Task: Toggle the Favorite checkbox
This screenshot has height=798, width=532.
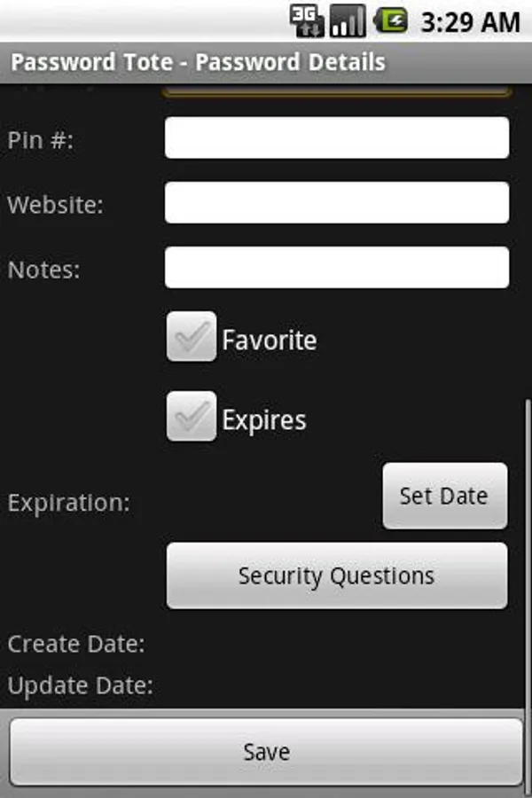Action: pos(192,337)
